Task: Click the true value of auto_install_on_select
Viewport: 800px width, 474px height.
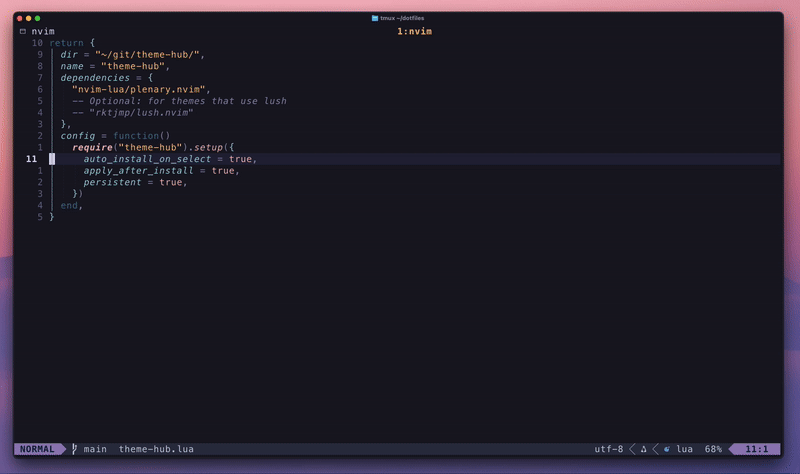Action: (240, 159)
